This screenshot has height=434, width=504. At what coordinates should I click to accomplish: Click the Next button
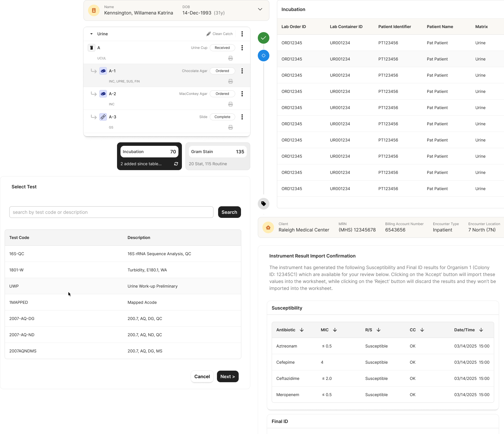[228, 376]
